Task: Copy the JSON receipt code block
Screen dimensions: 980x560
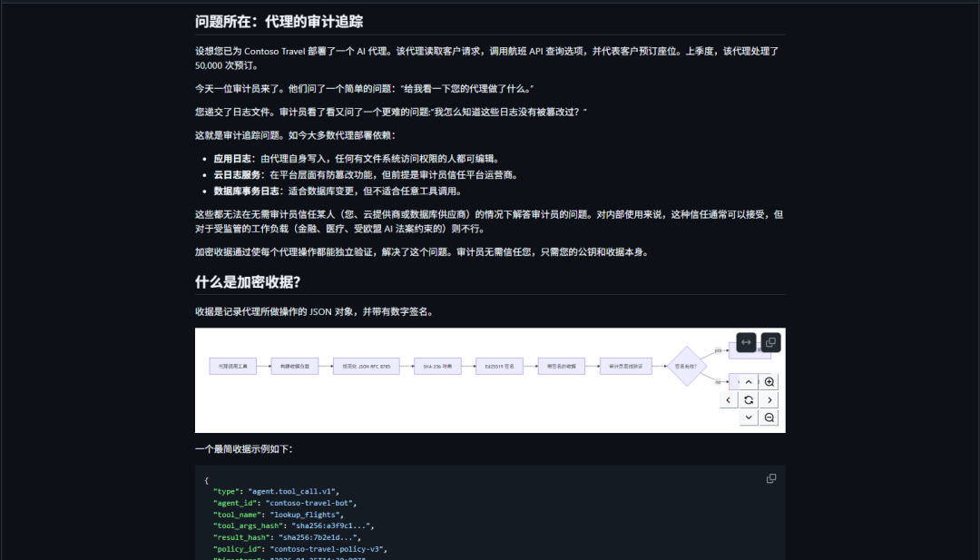Action: coord(771,478)
